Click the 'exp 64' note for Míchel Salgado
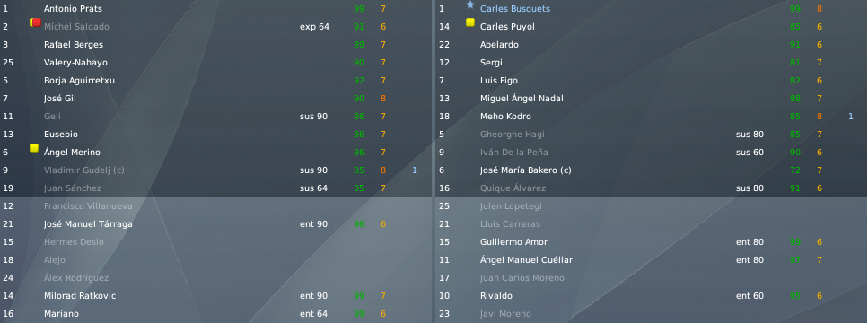The height and width of the screenshot is (323, 868). tap(314, 27)
